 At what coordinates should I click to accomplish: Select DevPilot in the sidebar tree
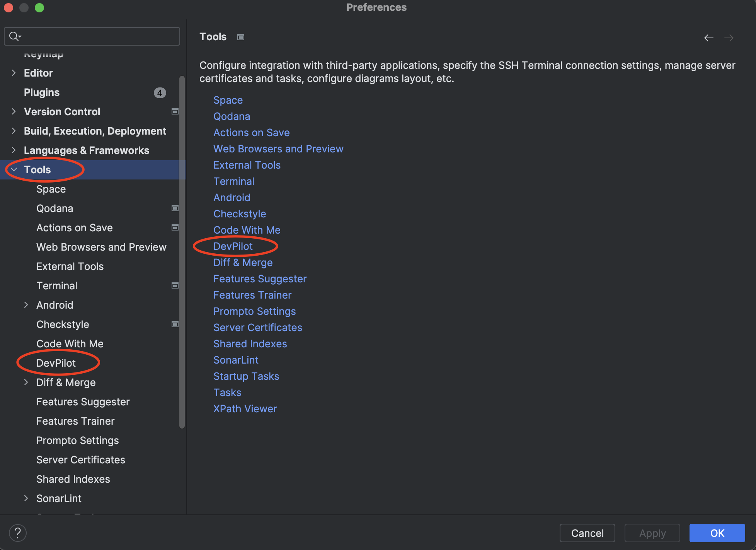pyautogui.click(x=56, y=363)
